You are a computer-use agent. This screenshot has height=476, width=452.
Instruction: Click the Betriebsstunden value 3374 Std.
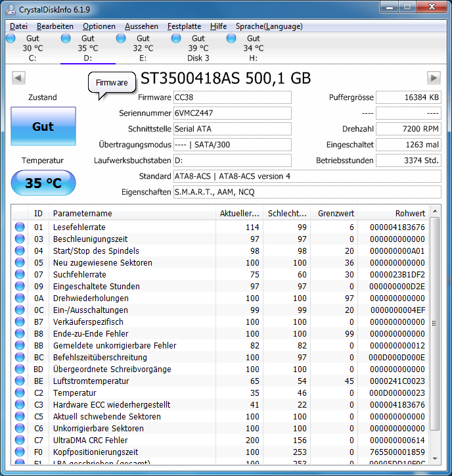[409, 160]
